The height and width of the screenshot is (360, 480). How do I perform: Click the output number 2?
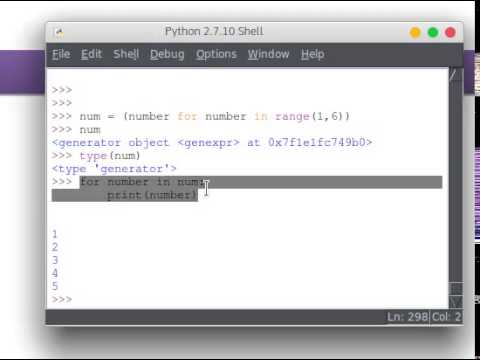[x=55, y=247]
